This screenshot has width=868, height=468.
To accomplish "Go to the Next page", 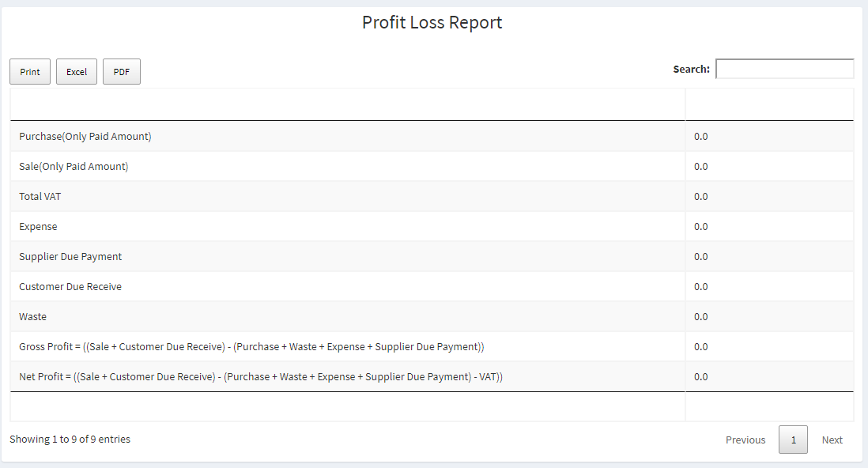I will [832, 440].
